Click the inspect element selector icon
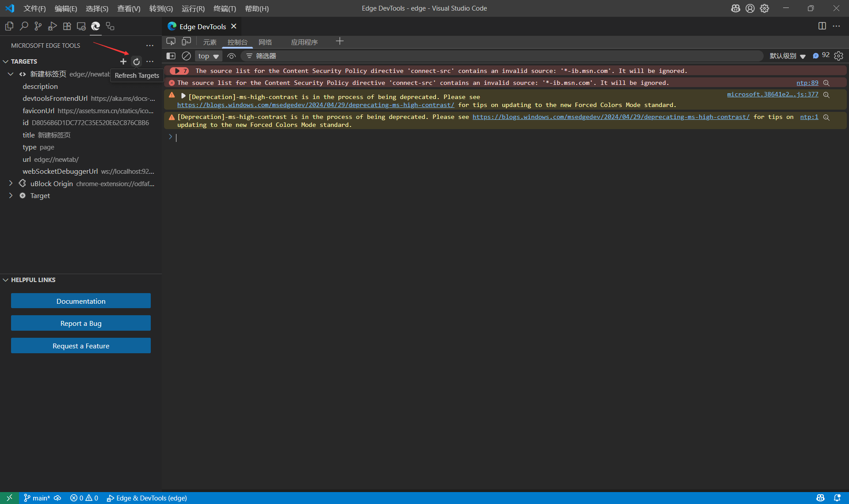Image resolution: width=849 pixels, height=504 pixels. tap(171, 42)
